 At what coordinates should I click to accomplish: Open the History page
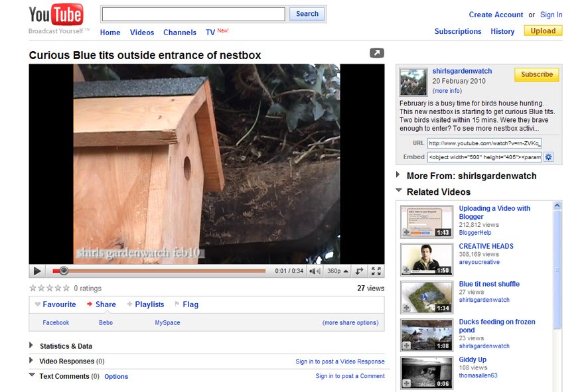tap(502, 31)
